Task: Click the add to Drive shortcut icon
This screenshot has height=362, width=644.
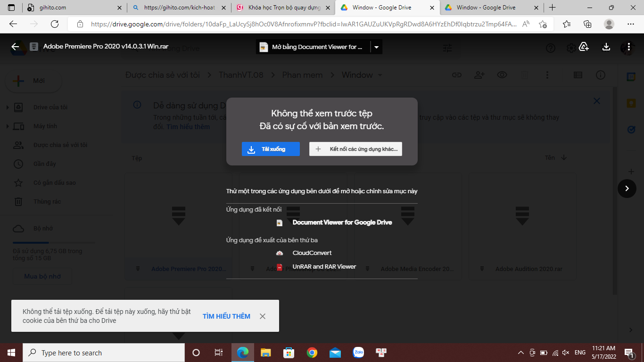Action: tap(584, 47)
